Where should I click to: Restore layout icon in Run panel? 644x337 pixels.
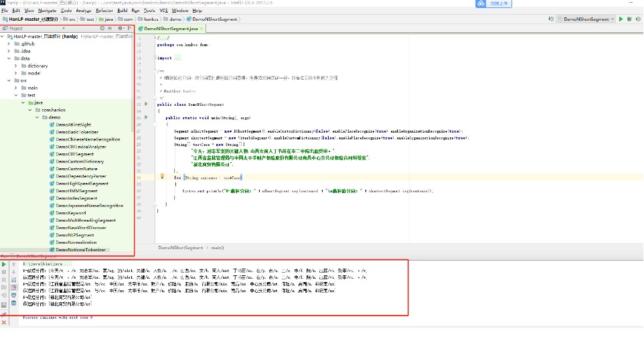click(4, 305)
